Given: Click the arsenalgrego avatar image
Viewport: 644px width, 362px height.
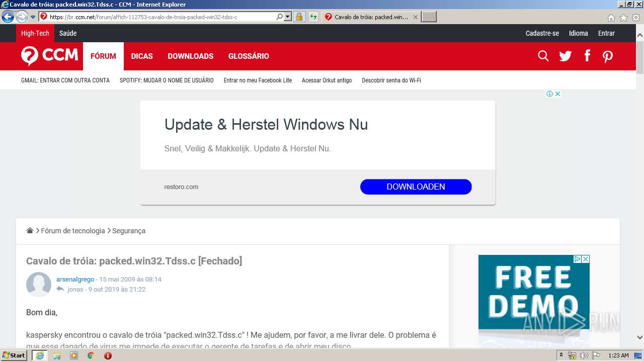Looking at the screenshot, I should coord(39,285).
